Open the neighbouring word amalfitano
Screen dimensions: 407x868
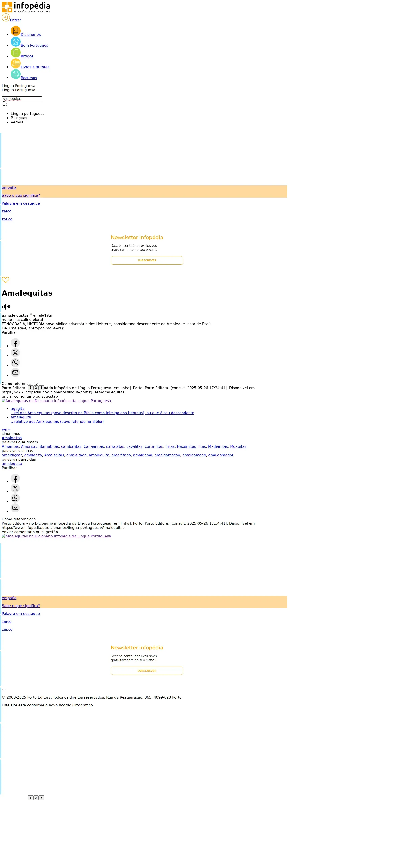[x=121, y=455]
